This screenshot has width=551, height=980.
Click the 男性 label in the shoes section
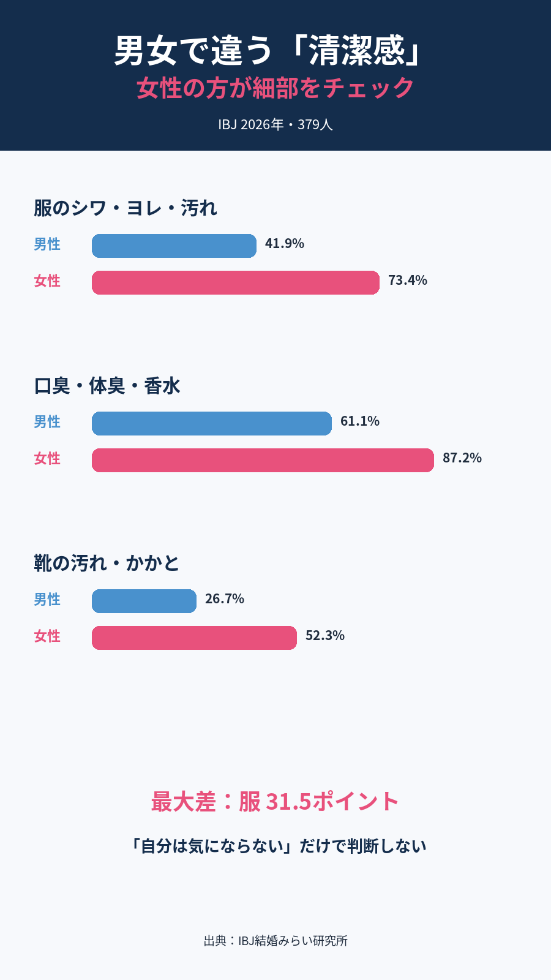47,600
